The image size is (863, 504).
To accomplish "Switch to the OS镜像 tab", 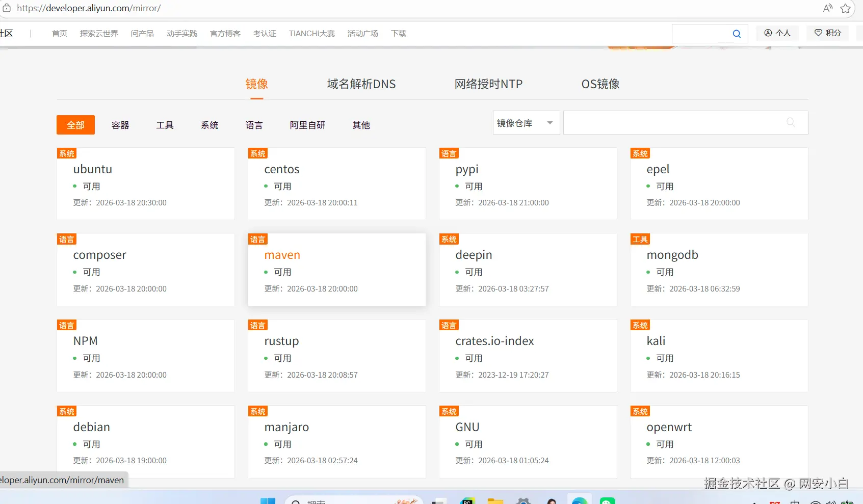I will [x=600, y=84].
